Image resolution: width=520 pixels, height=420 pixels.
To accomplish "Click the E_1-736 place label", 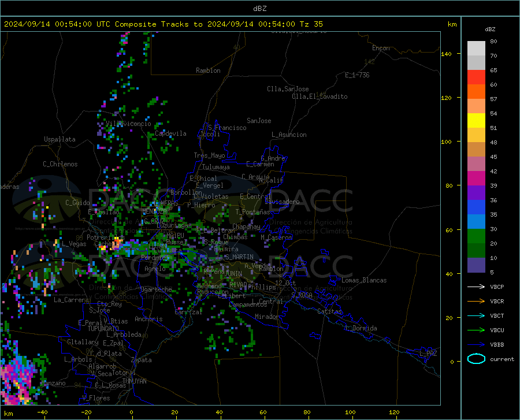I will click(x=357, y=75).
